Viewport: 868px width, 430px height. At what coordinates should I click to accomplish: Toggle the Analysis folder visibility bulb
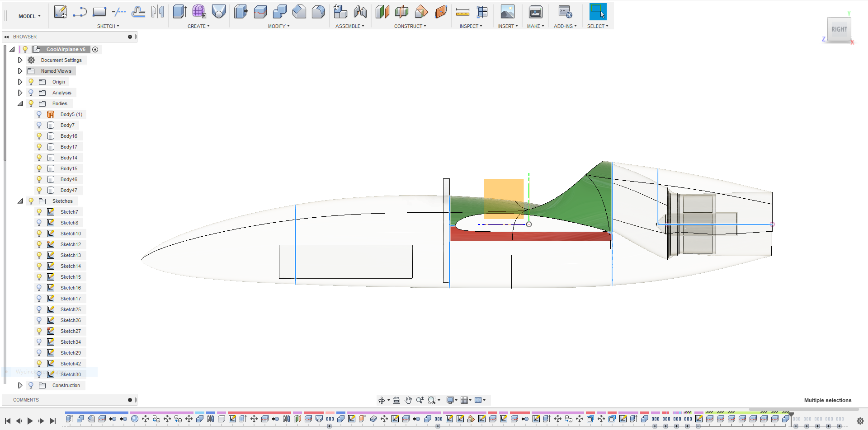31,93
